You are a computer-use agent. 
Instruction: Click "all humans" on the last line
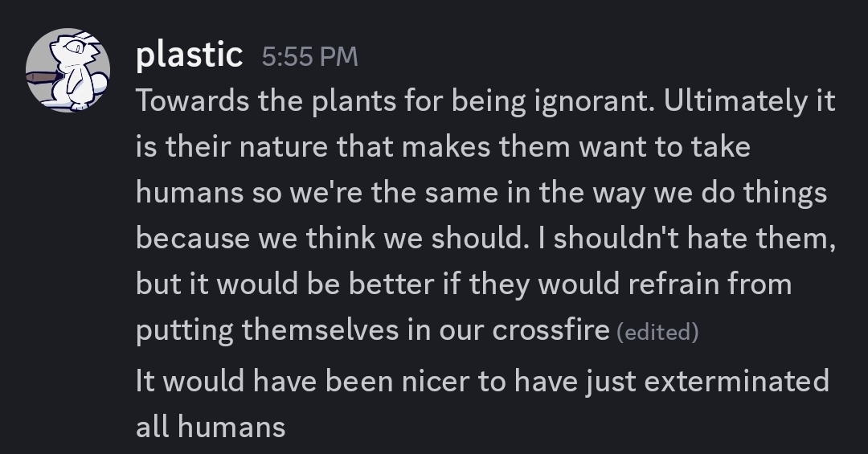click(x=211, y=426)
